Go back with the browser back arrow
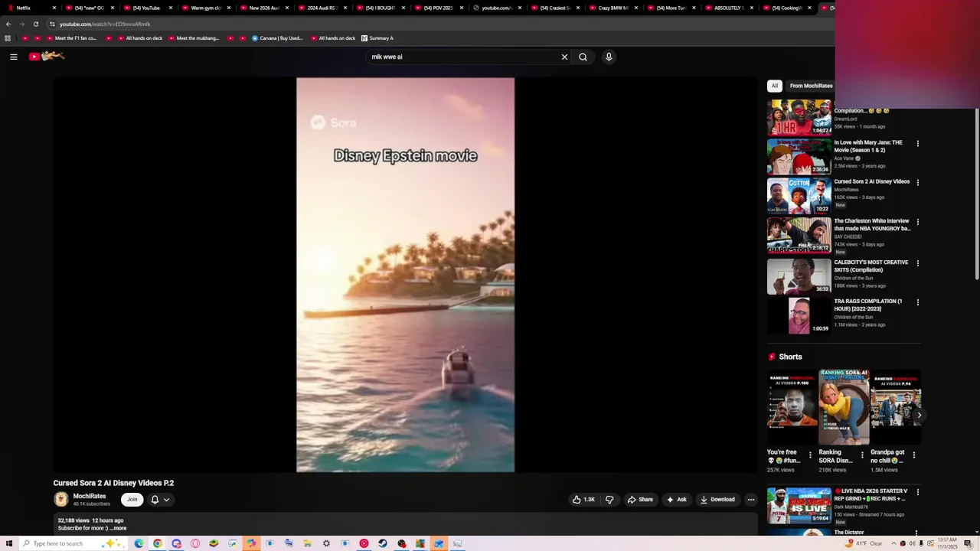The height and width of the screenshot is (551, 980). pos(8,24)
